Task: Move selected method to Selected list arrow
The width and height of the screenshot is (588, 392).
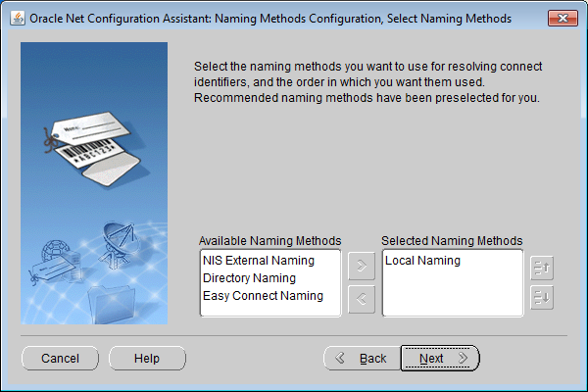Action: pyautogui.click(x=361, y=266)
